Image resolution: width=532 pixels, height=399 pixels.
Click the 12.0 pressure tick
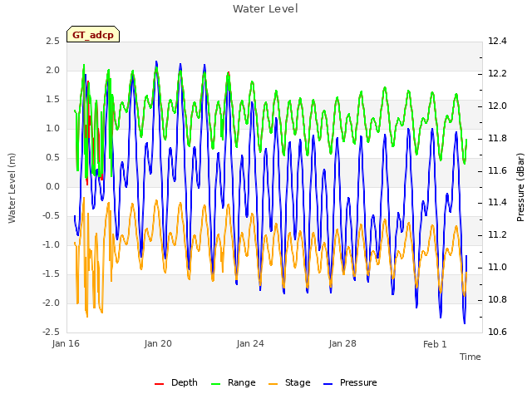(x=497, y=106)
